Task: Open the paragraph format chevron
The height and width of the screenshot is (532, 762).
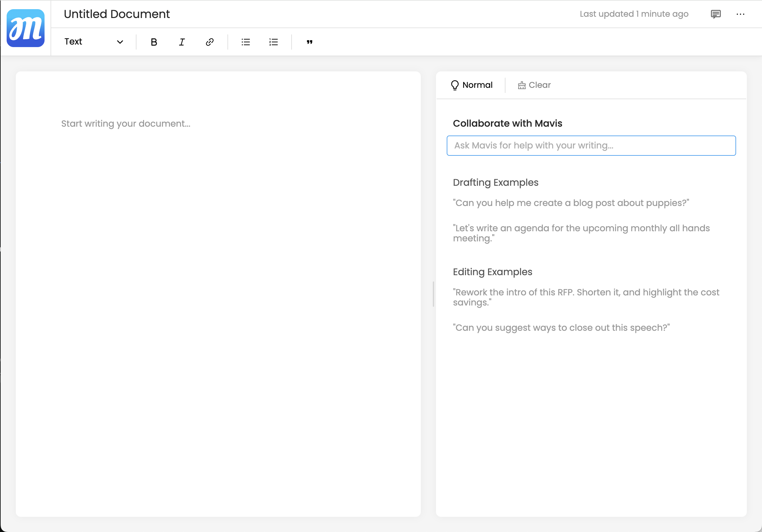Action: (120, 42)
